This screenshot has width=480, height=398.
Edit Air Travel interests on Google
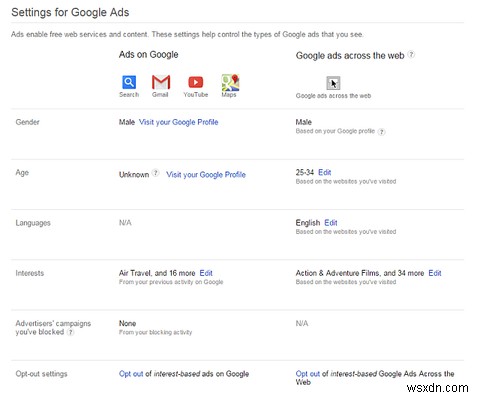206,273
